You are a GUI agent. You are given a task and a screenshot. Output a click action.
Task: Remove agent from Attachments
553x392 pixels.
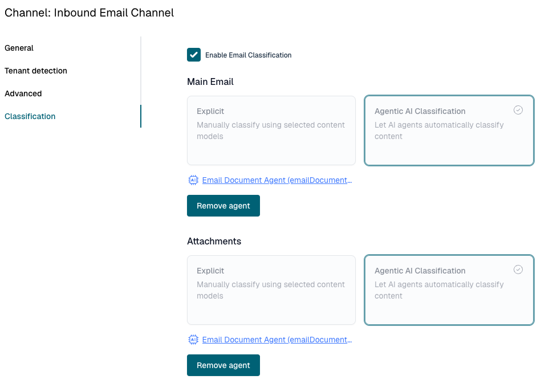click(223, 365)
